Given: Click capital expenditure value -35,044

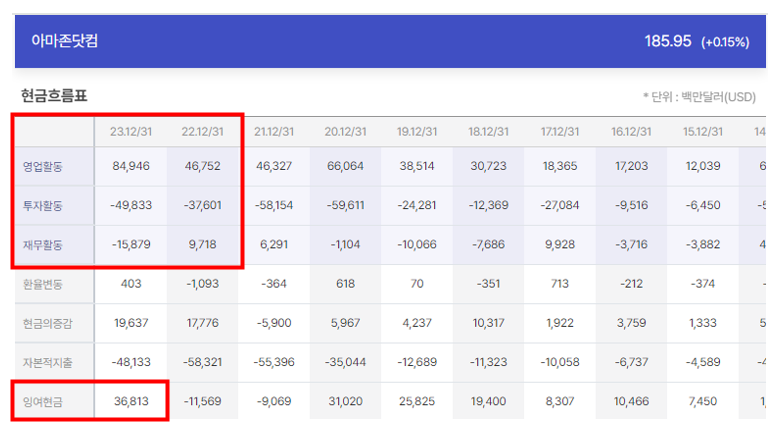Looking at the screenshot, I should coord(345,362).
